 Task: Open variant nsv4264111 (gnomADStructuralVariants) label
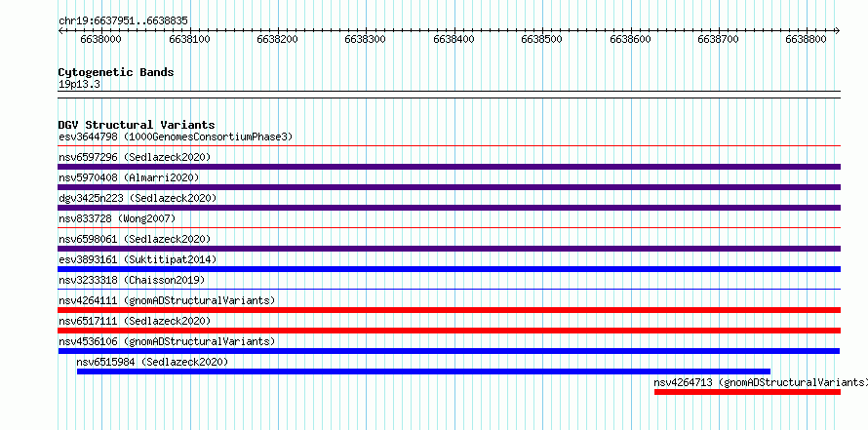point(167,300)
